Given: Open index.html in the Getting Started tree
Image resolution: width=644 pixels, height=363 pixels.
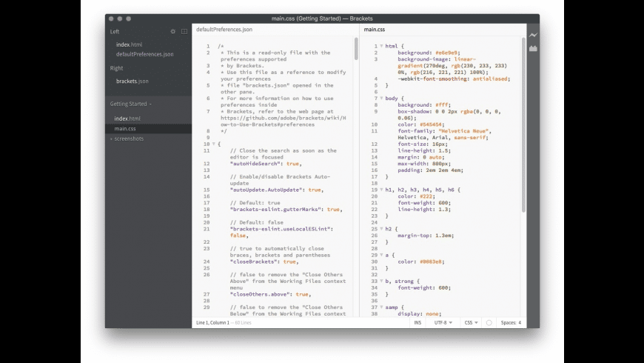Looking at the screenshot, I should click(127, 119).
